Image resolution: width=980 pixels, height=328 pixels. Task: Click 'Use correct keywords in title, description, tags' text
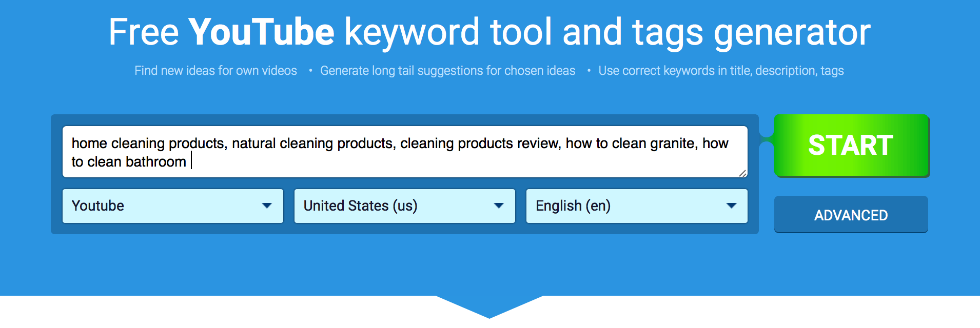point(721,71)
